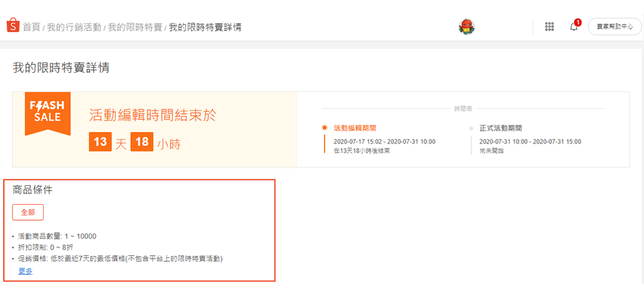Click the 18 hours countdown box
644x296 pixels.
[142, 142]
